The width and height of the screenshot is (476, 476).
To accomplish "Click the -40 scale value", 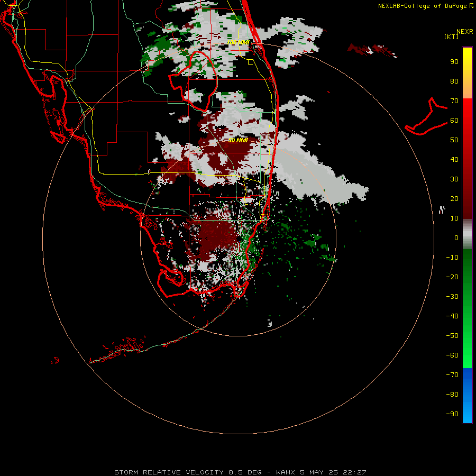I will tap(452, 316).
